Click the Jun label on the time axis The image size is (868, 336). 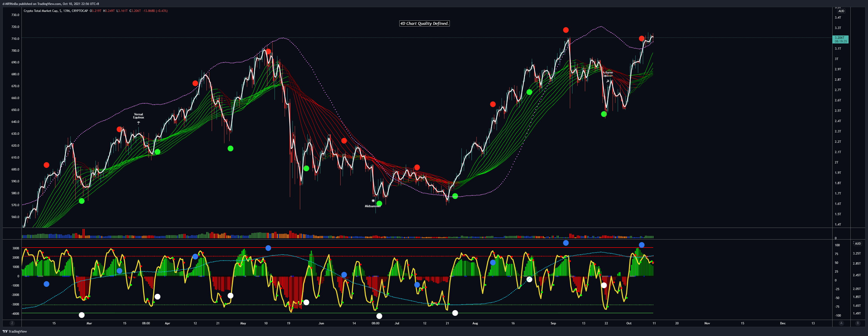pyautogui.click(x=321, y=323)
